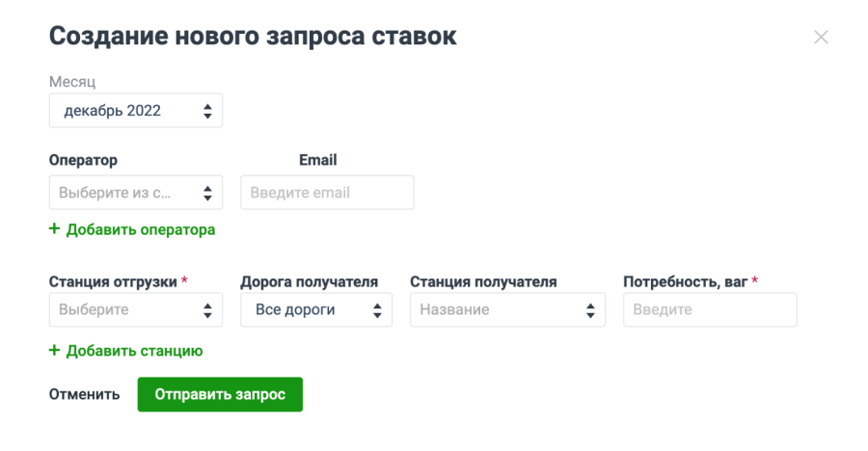Click the arrows in the Станция отгрузки selector
The image size is (868, 451).
[x=207, y=310]
